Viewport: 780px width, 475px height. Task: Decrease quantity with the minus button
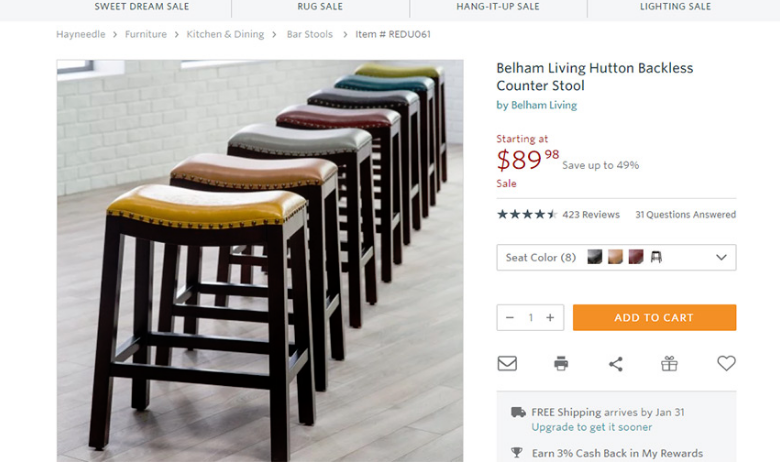510,318
